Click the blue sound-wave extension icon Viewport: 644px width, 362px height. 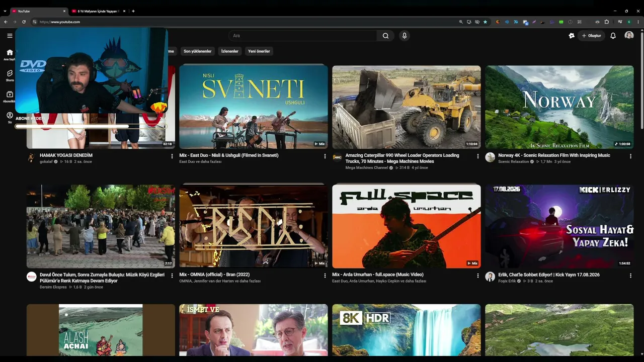[x=507, y=22]
